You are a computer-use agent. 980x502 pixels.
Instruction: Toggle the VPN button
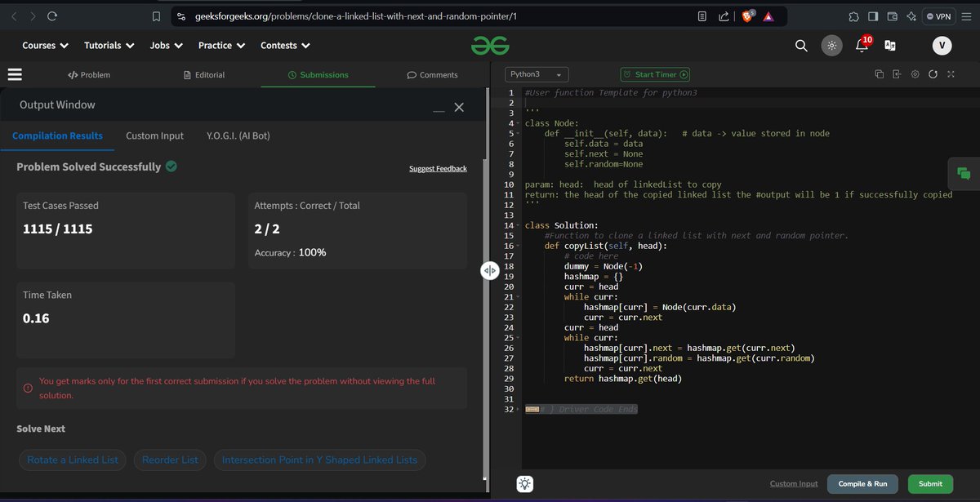pos(938,16)
